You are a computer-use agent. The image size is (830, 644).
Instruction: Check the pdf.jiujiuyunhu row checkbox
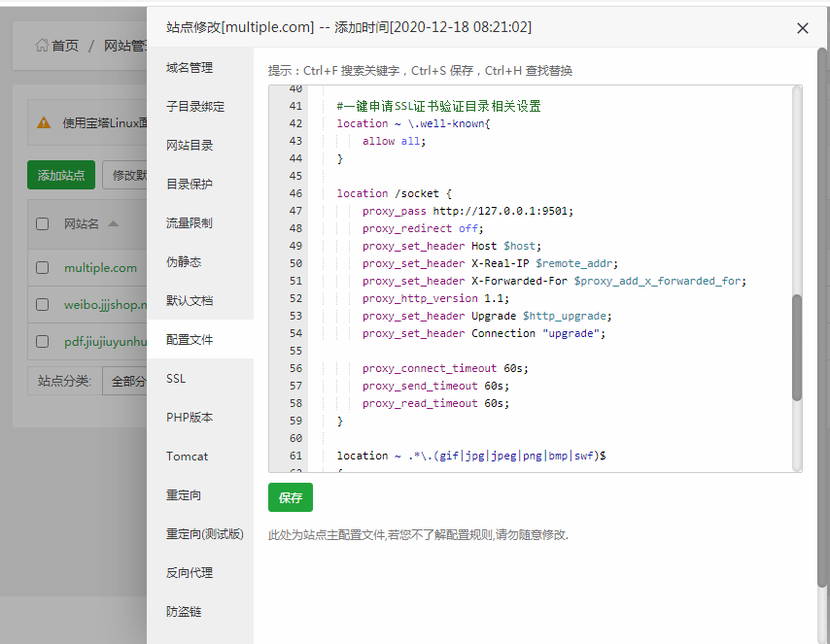point(43,341)
